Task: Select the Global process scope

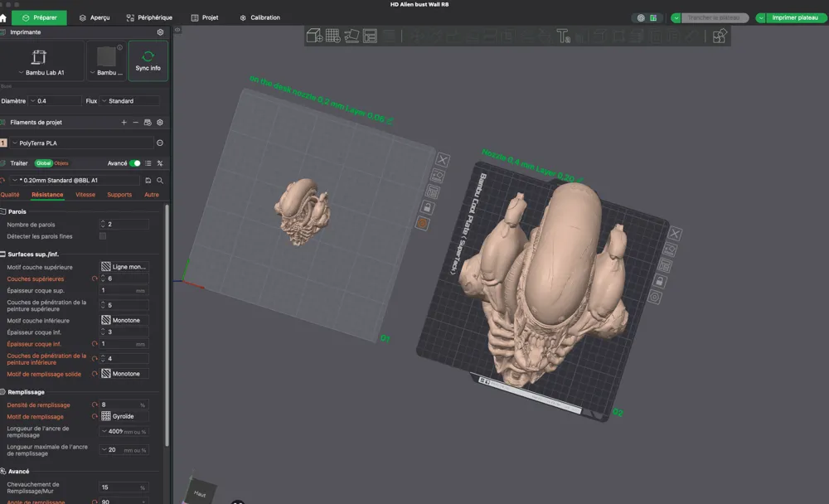Action: click(43, 163)
